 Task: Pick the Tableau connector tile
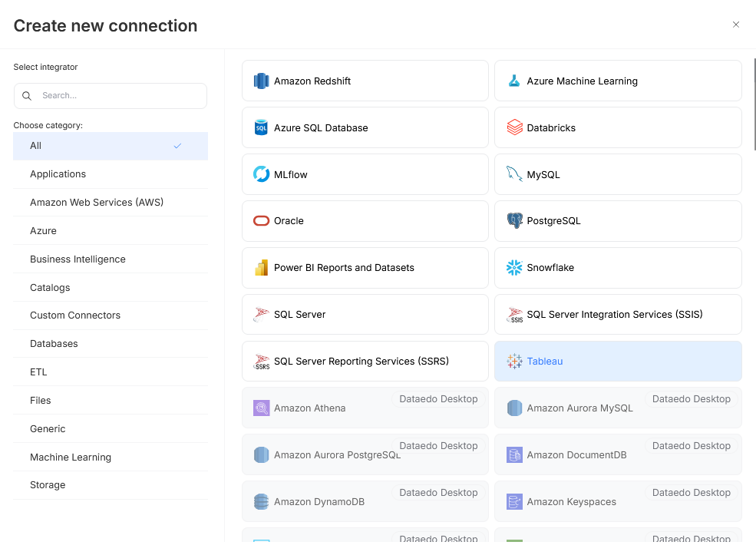click(x=618, y=362)
